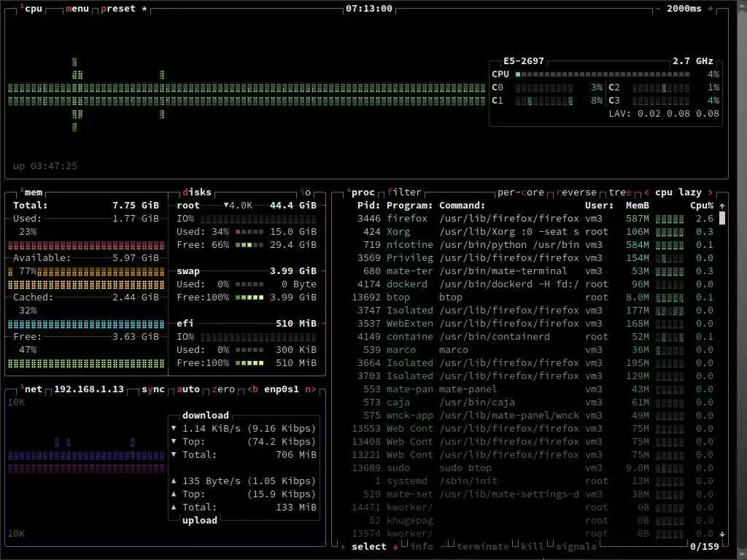Click the net IP 192.168.1.13
Screen dimensions: 747x560
89,389
